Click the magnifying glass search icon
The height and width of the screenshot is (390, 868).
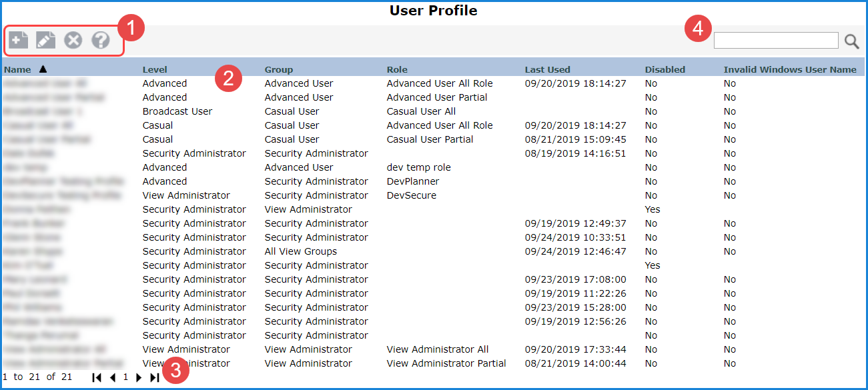point(852,41)
